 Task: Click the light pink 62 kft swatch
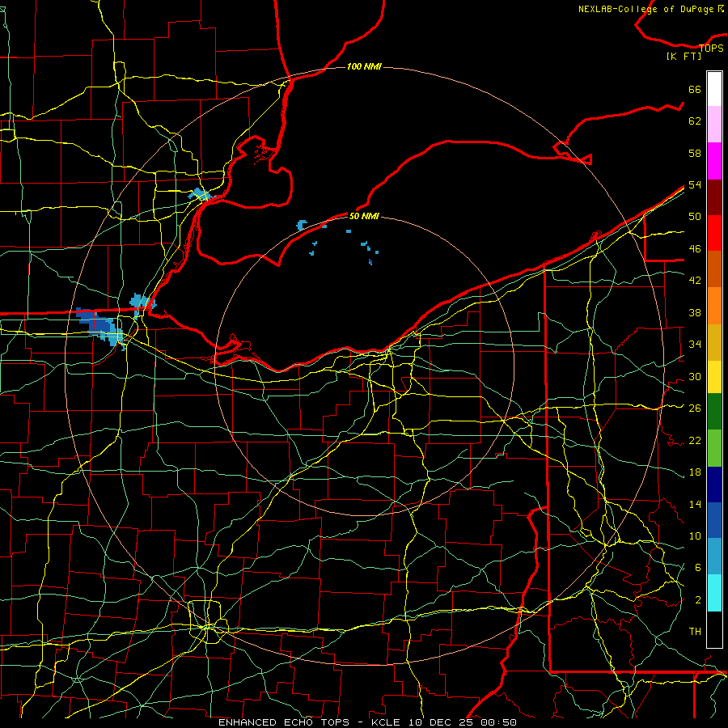(x=714, y=124)
